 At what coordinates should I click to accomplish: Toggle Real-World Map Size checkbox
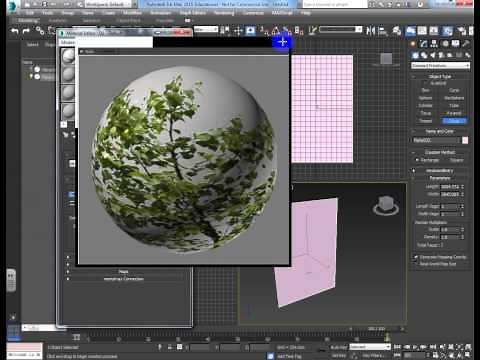tap(416, 264)
